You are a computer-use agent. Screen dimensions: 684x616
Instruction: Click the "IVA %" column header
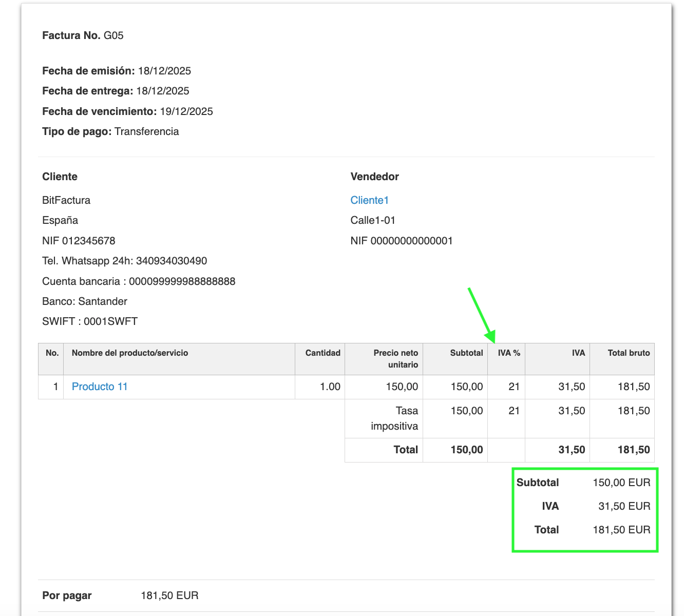click(x=508, y=353)
